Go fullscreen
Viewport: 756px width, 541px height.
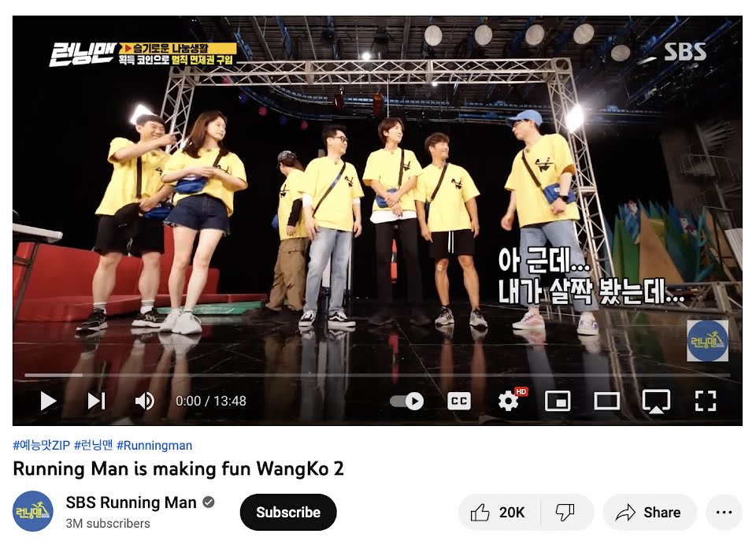tap(706, 401)
